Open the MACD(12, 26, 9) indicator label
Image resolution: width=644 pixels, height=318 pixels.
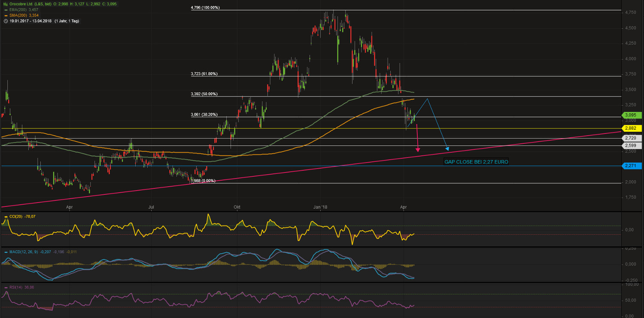[x=23, y=252]
